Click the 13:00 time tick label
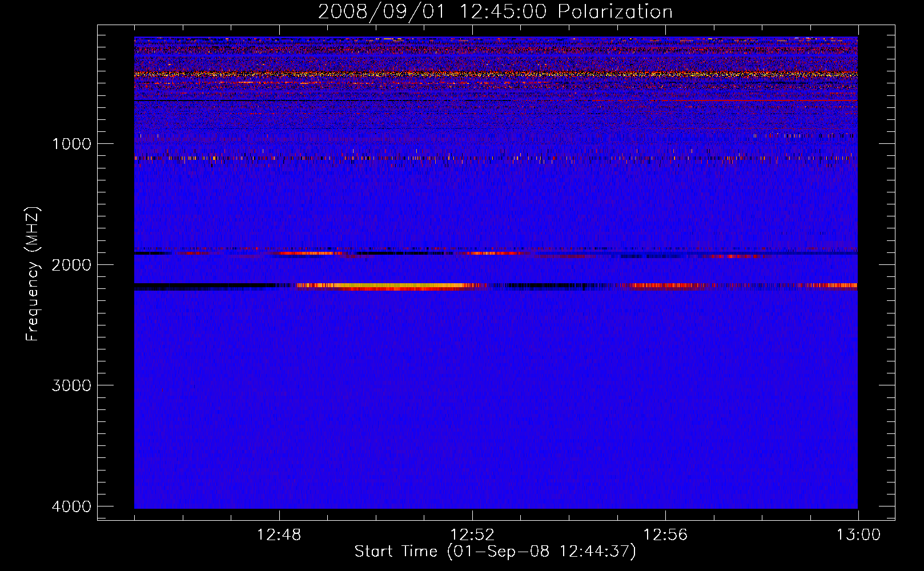Screen dimensions: 924x571 858,535
